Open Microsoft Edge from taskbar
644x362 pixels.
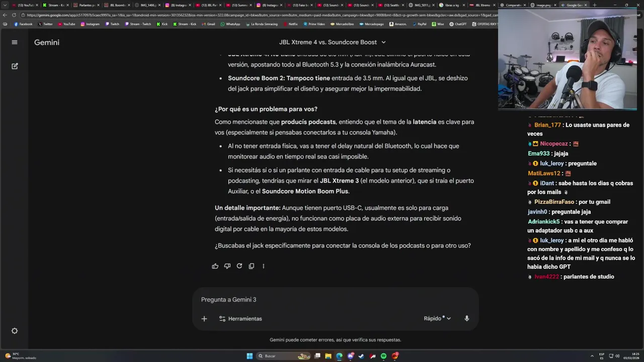[339, 356]
